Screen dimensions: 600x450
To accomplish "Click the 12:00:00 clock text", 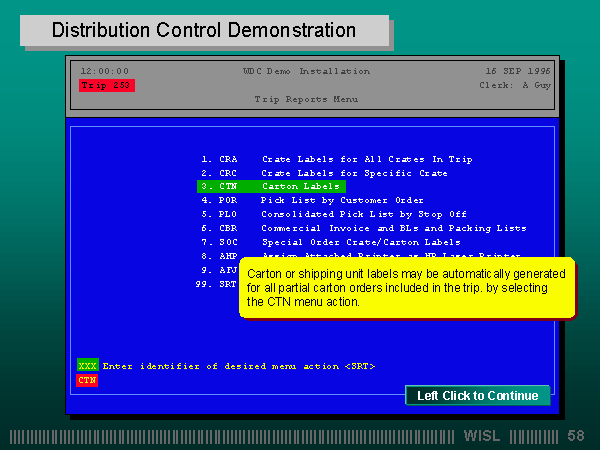I will pyautogui.click(x=104, y=71).
